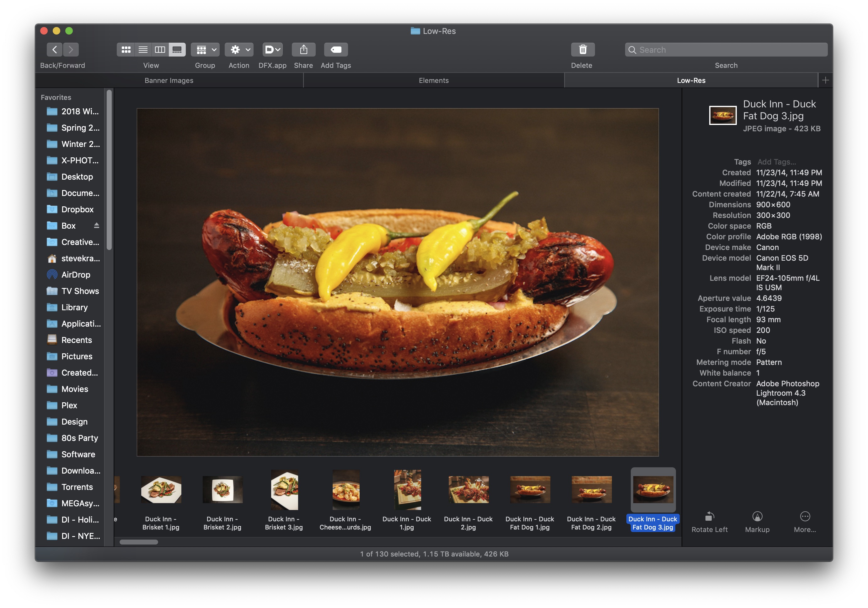Click the Add Tags… field
This screenshot has width=868, height=608.
(x=776, y=162)
